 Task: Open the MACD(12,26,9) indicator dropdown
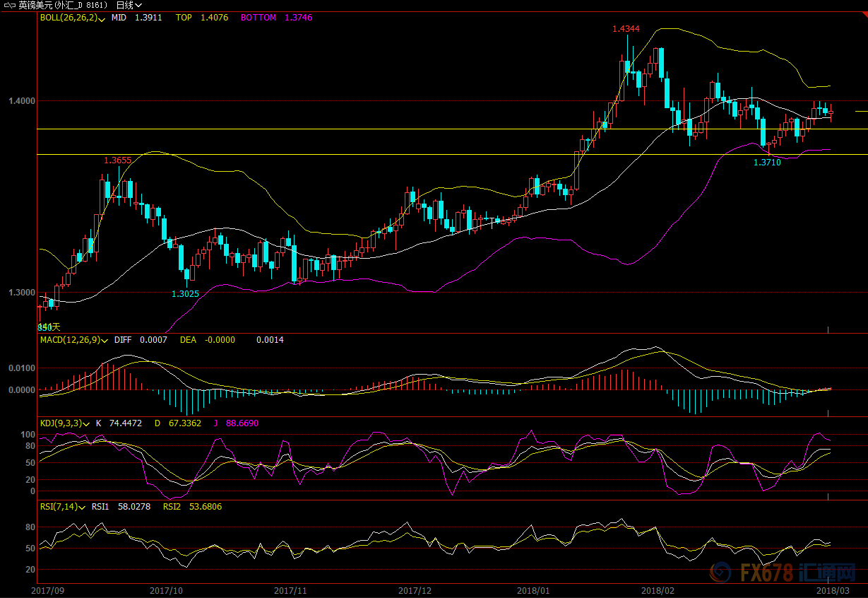pos(73,340)
